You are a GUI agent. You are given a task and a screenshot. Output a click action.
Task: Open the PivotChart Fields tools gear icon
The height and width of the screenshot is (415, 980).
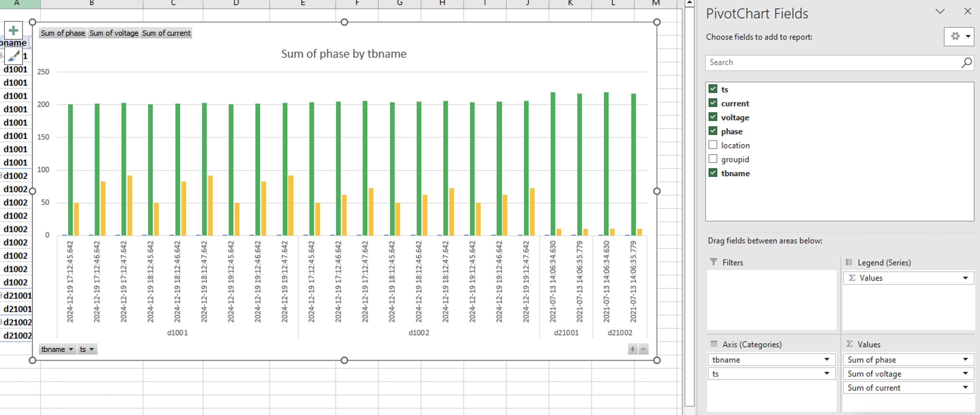click(956, 37)
